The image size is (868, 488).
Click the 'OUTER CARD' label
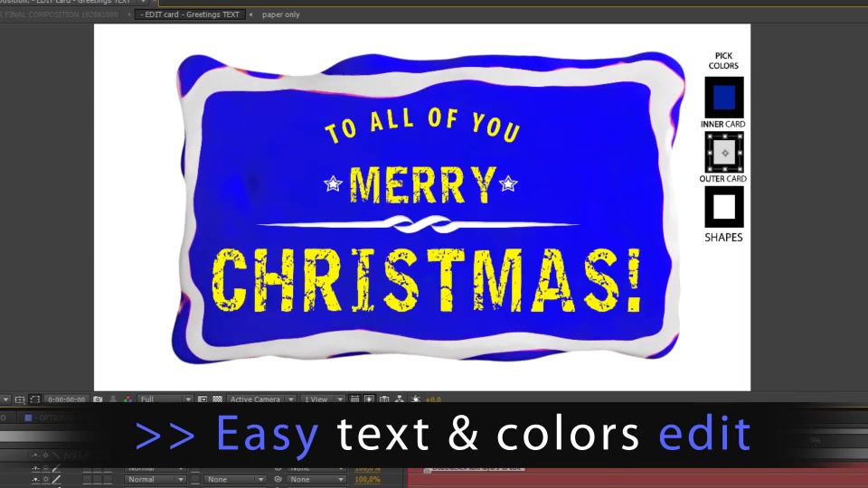coord(723,179)
